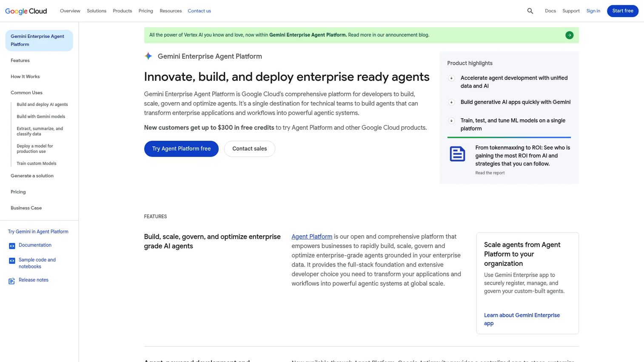Click the FEATURES section label

point(155,217)
